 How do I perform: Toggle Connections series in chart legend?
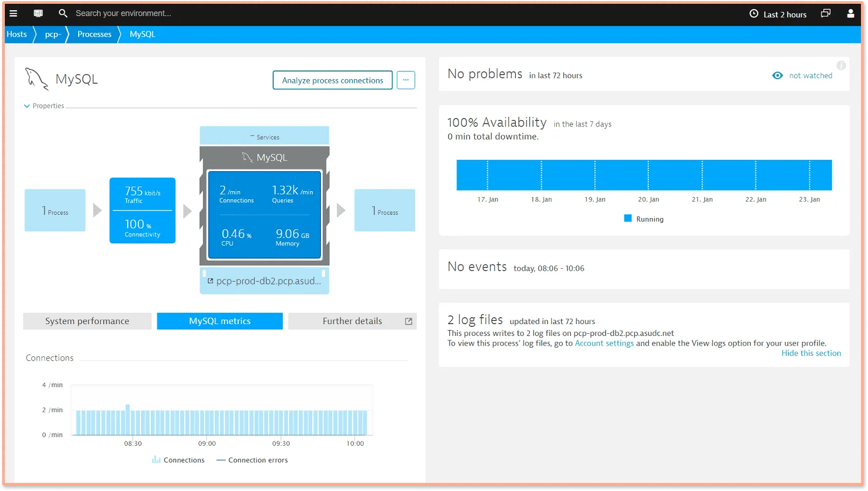[178, 460]
